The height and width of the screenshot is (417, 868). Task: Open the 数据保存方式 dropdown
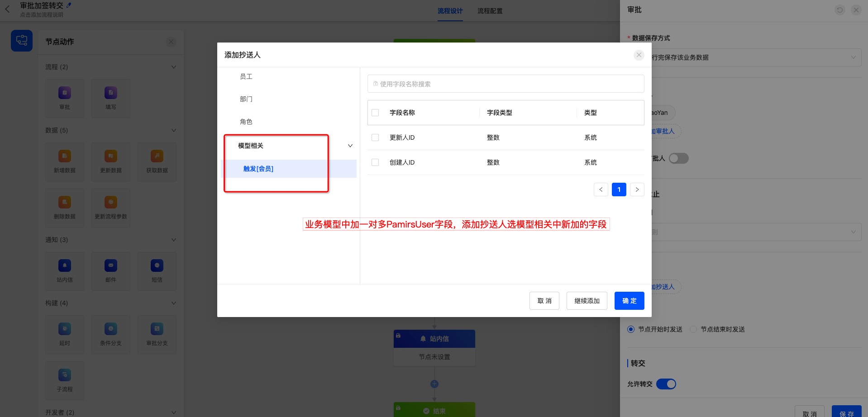(x=756, y=57)
